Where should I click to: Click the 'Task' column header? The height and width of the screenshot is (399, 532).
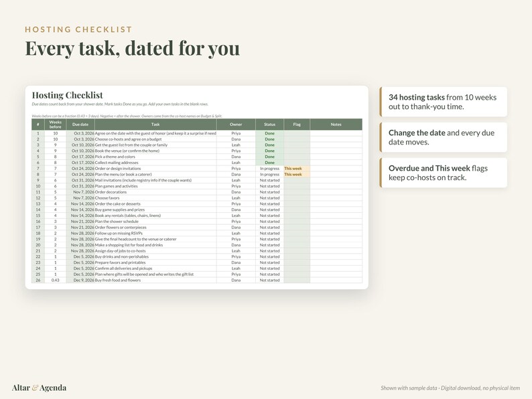(155, 125)
